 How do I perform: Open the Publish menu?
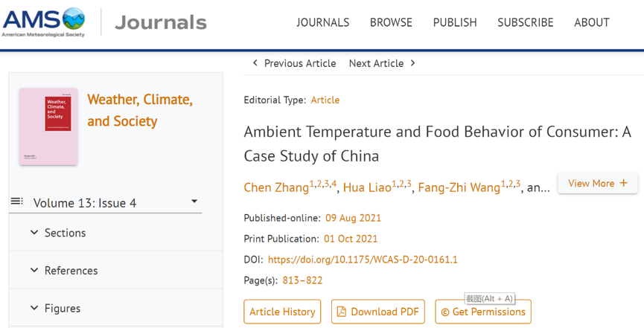[x=455, y=22]
